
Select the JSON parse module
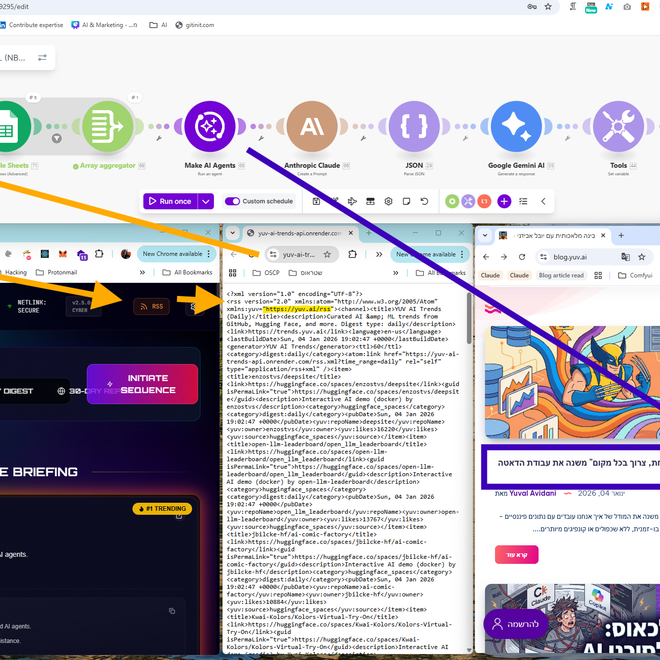414,127
